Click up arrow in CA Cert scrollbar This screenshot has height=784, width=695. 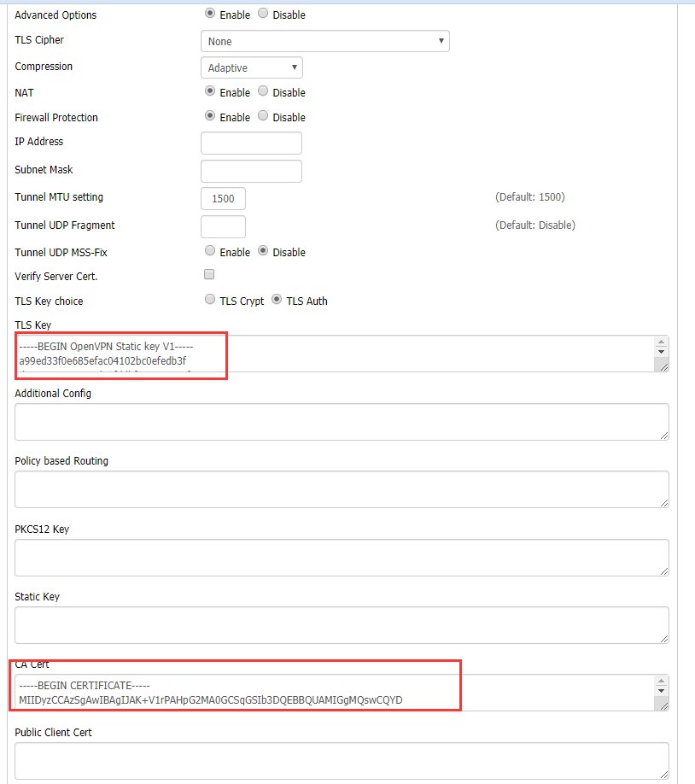tap(661, 682)
